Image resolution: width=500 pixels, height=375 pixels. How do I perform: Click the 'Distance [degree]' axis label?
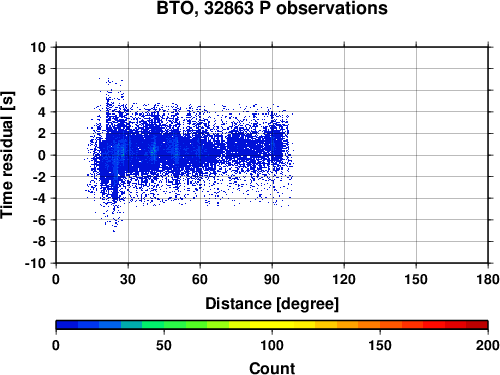coord(272,304)
